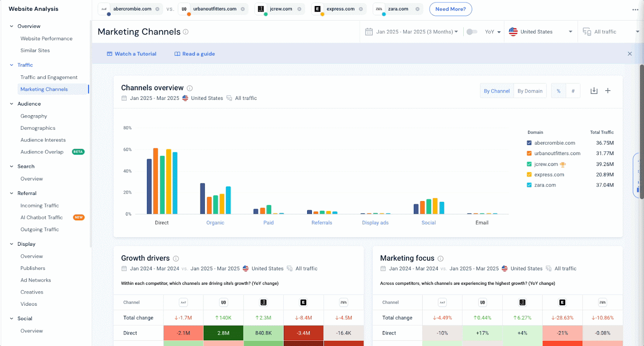
Task: Click Watch a Tutorial link
Action: pyautogui.click(x=132, y=54)
